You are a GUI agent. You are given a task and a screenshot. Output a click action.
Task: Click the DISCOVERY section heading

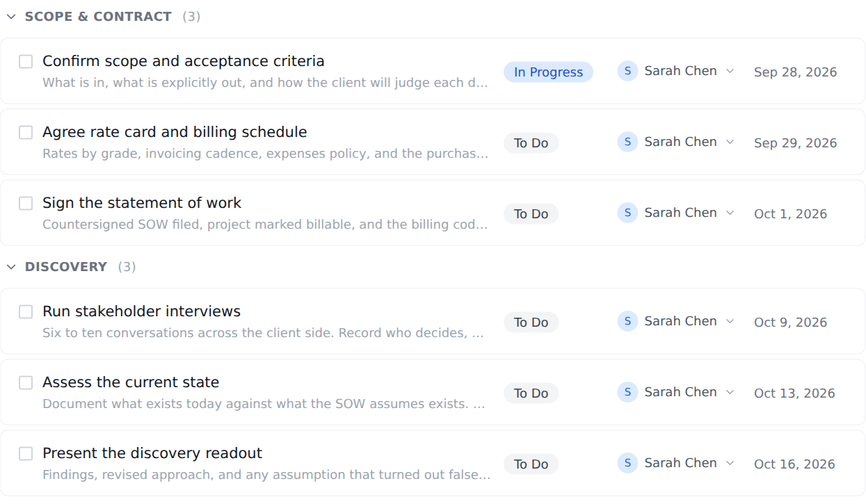[66, 267]
